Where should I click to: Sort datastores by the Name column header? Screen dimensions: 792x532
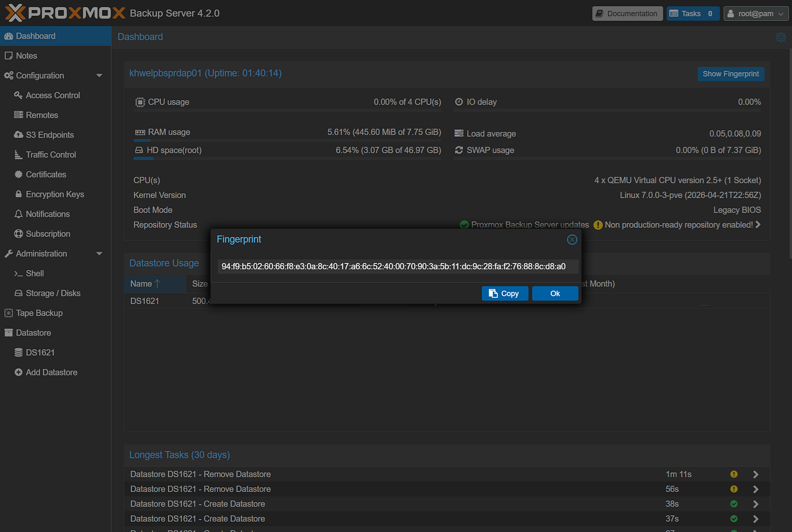[x=155, y=284]
